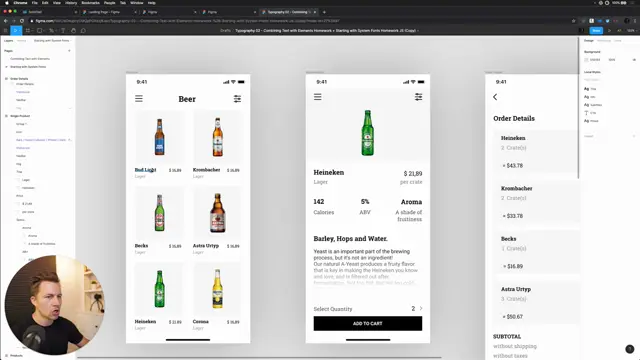This screenshot has height=360, width=640.
Task: Open Chrome File menu
Action: (35, 3)
